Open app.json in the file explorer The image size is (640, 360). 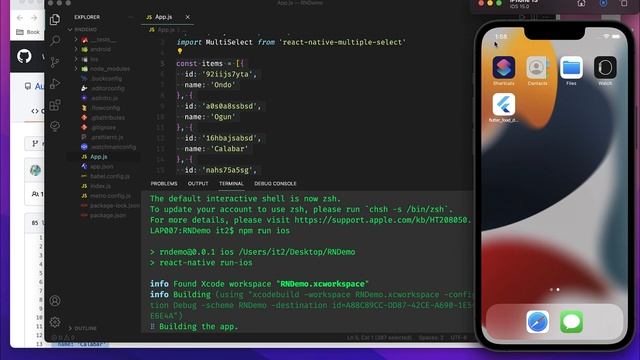point(102,167)
